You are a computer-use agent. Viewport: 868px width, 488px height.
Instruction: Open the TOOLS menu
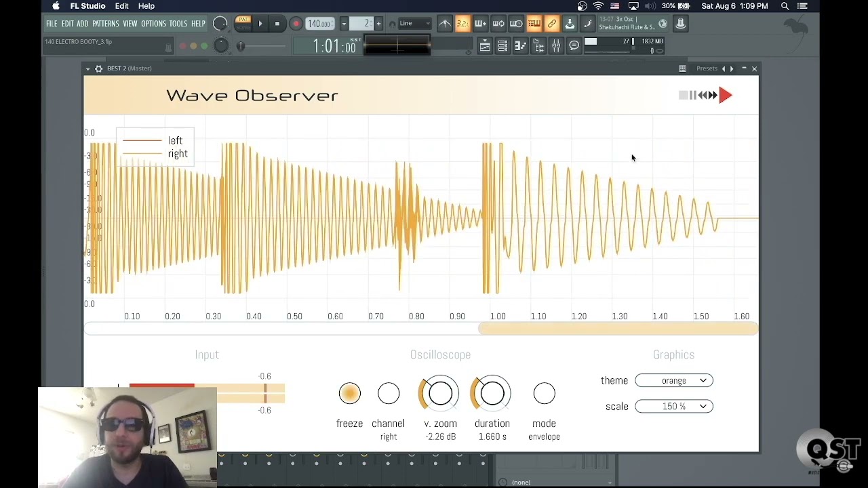[x=178, y=24]
